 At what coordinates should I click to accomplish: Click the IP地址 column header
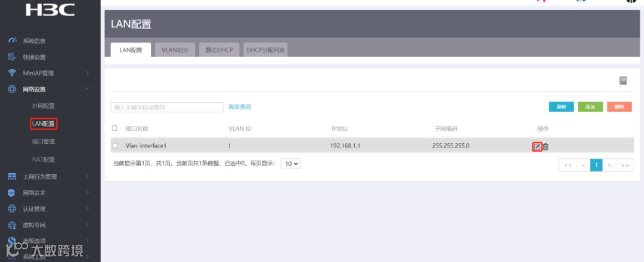coord(340,128)
